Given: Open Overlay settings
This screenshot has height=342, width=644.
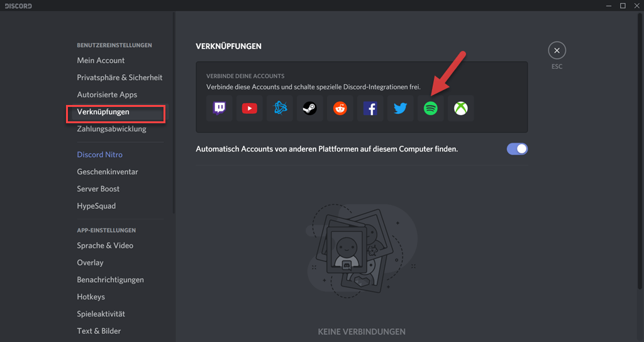Looking at the screenshot, I should click(90, 263).
